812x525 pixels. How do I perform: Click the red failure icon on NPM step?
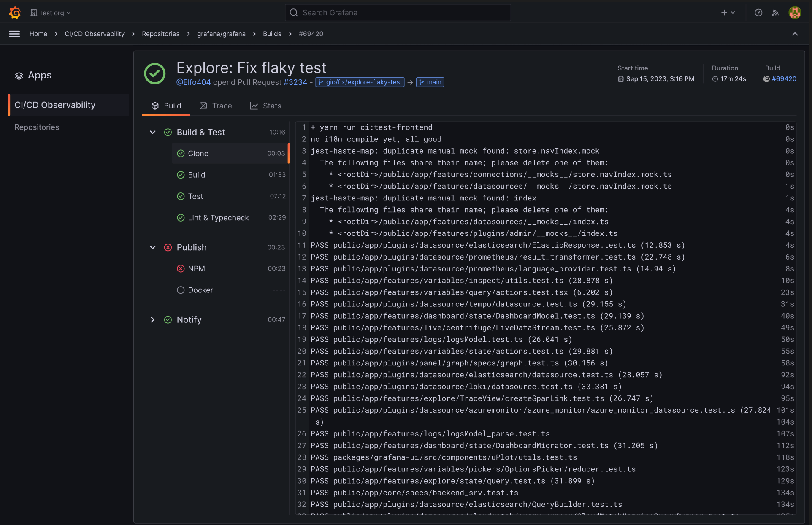tap(181, 268)
